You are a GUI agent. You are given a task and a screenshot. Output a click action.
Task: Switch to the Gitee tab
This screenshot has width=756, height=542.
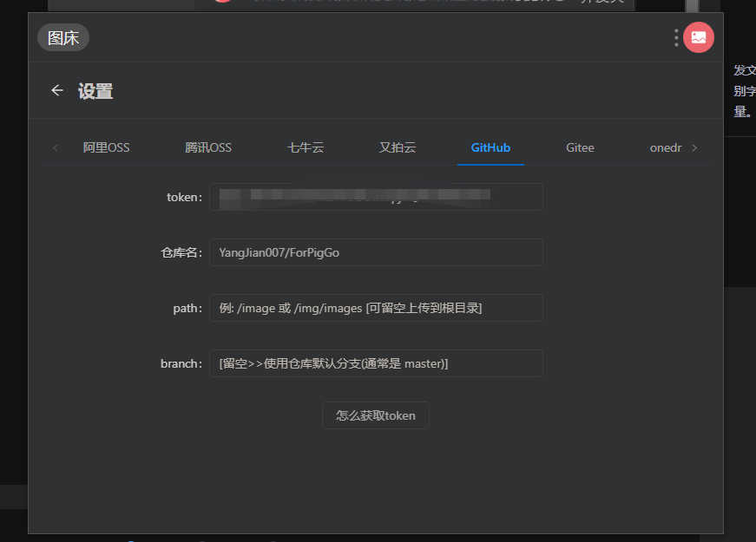580,147
